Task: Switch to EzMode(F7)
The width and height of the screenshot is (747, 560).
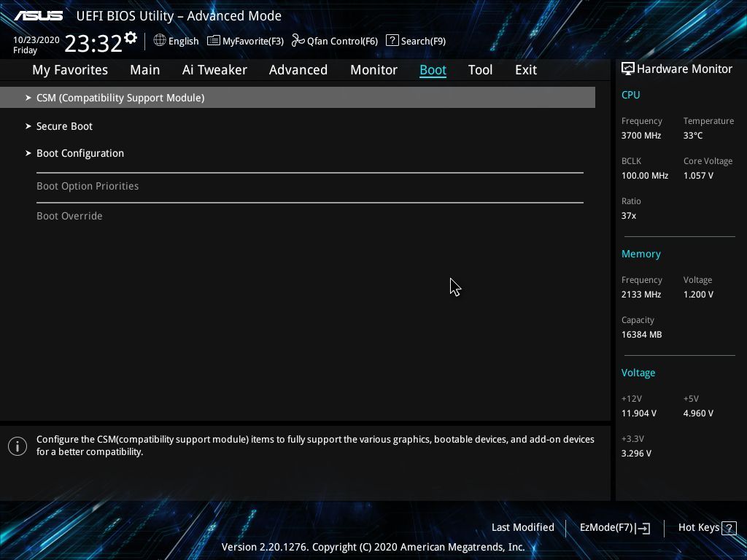Action: tap(606, 527)
